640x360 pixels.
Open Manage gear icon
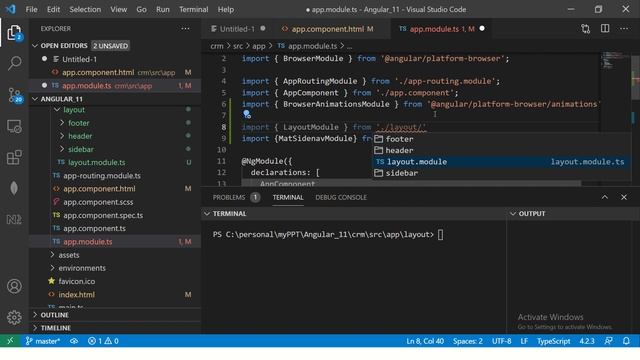click(x=14, y=317)
